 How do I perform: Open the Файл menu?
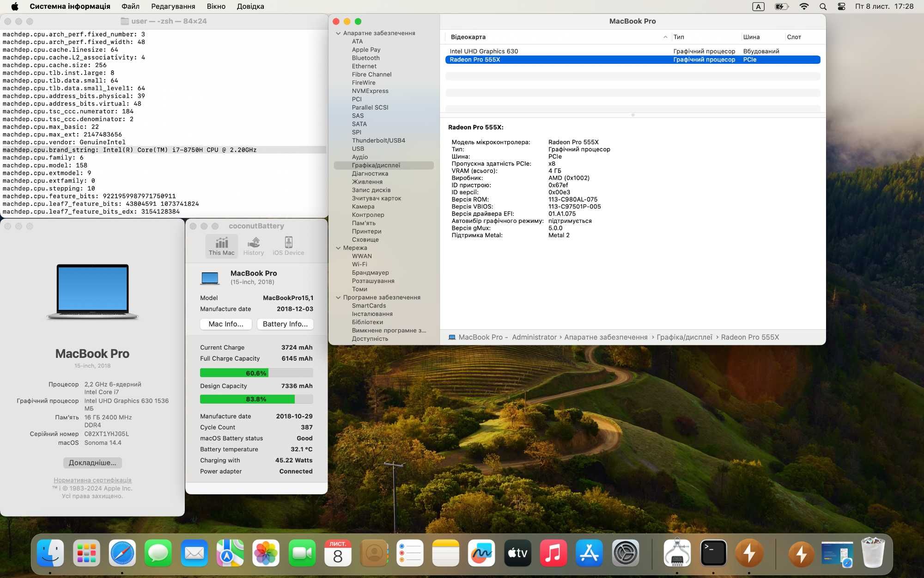(x=130, y=6)
